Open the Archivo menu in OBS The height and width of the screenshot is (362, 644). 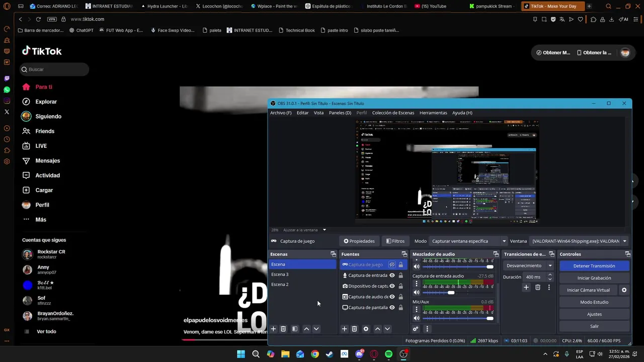point(281,113)
